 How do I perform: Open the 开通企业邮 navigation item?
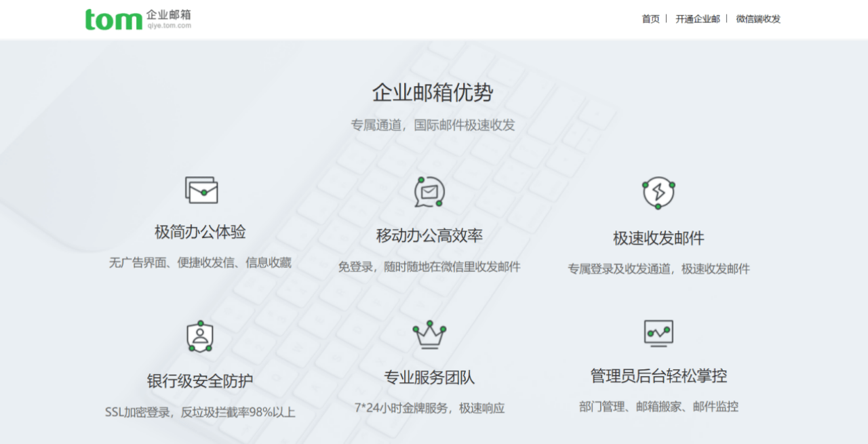click(697, 19)
